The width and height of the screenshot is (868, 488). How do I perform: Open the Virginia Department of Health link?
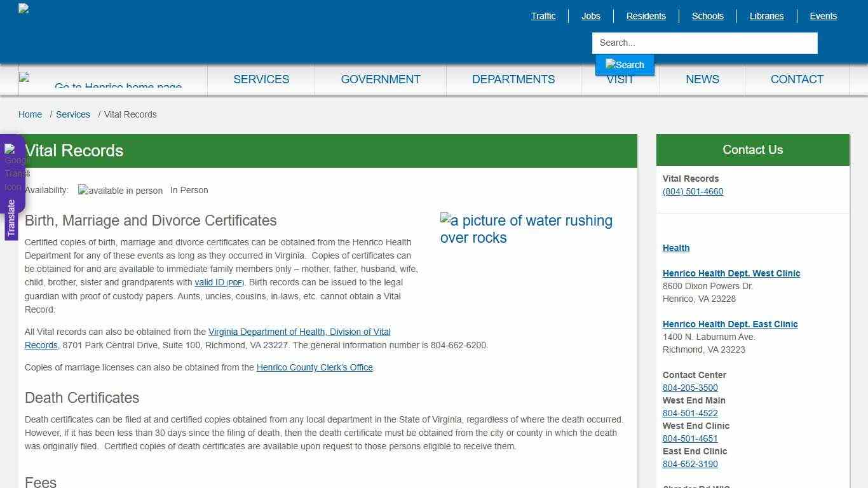click(299, 331)
